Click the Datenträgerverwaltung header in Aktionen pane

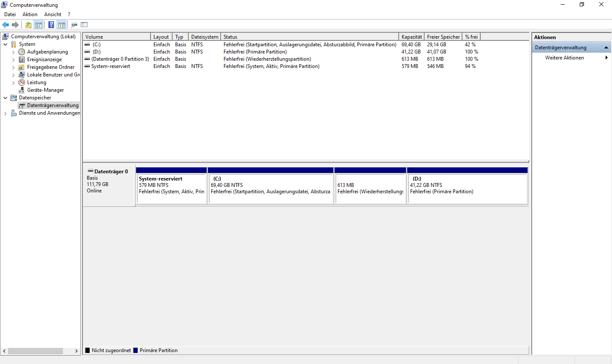(x=571, y=48)
